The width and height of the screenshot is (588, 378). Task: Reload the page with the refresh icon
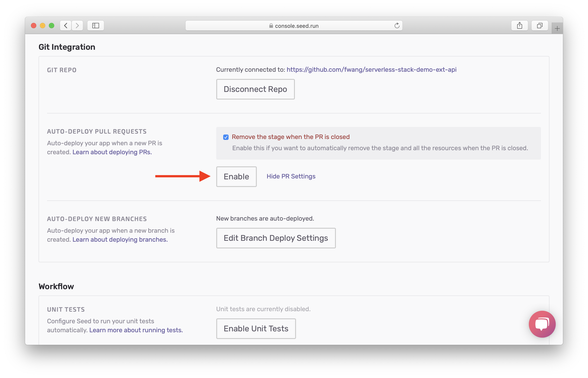(397, 26)
